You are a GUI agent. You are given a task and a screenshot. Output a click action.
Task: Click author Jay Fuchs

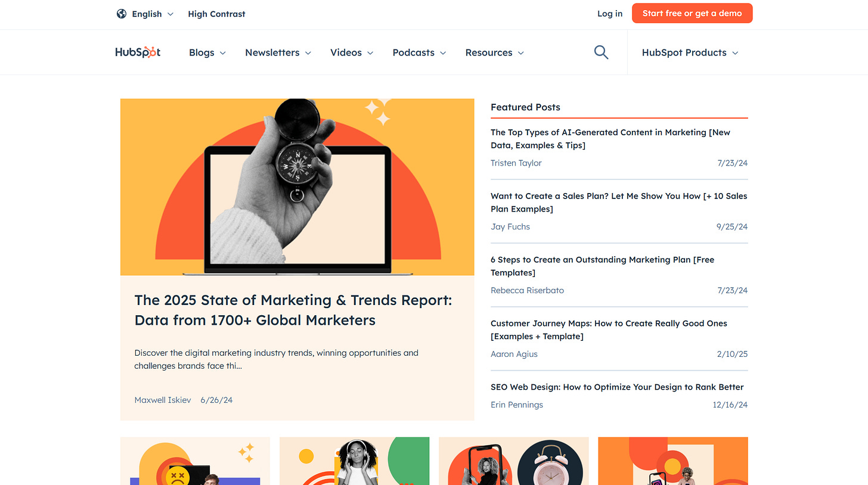pos(510,227)
